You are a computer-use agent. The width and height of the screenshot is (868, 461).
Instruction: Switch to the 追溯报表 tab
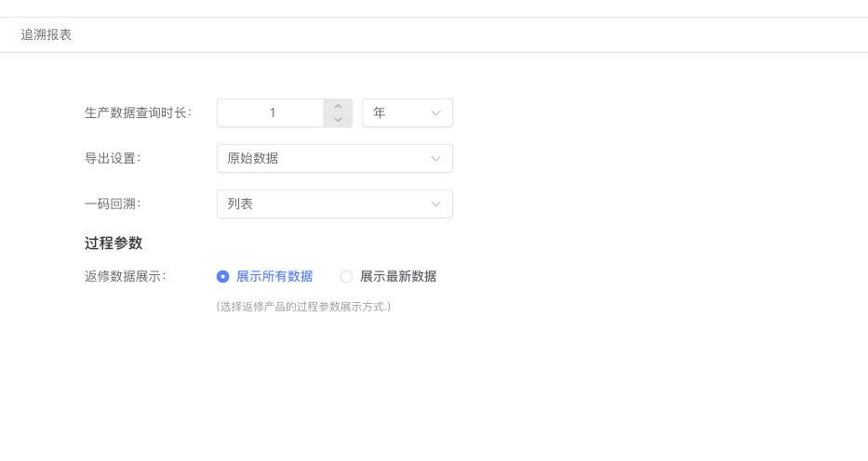[x=47, y=34]
